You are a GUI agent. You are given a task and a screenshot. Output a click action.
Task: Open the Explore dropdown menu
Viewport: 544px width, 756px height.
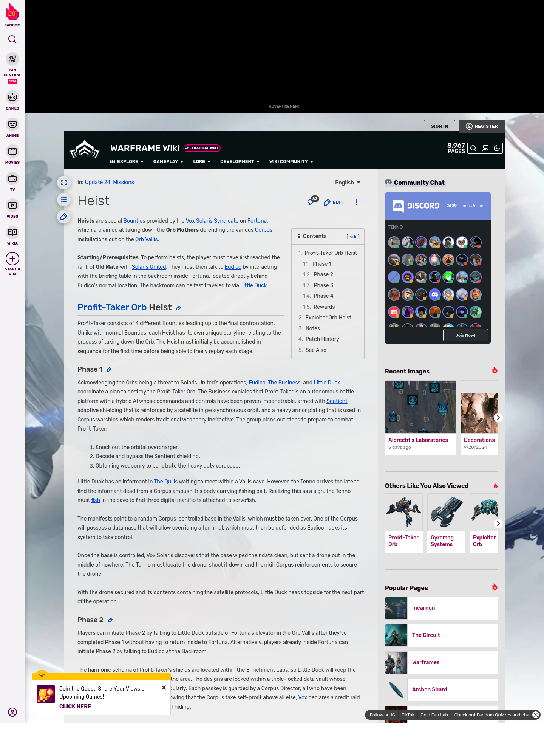(127, 161)
